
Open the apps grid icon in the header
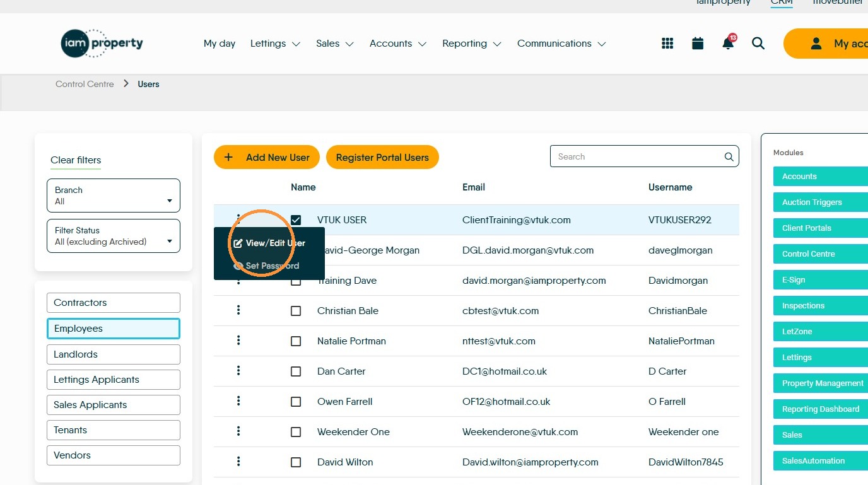[x=667, y=44]
